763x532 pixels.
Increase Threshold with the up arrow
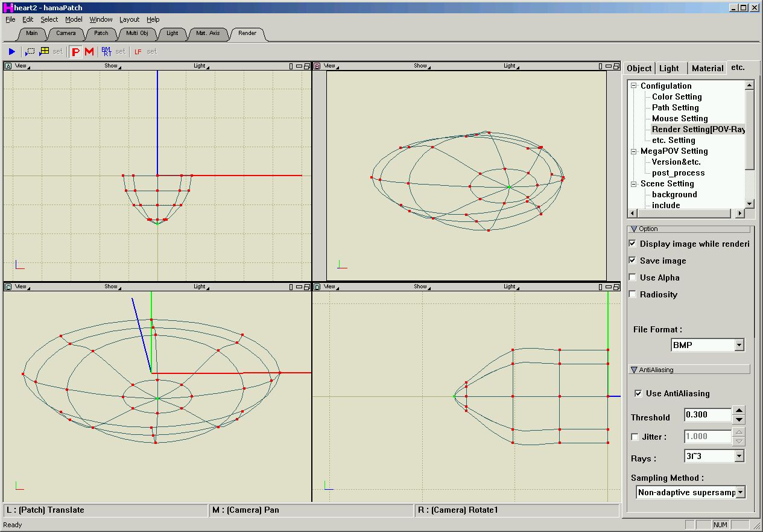pos(739,410)
